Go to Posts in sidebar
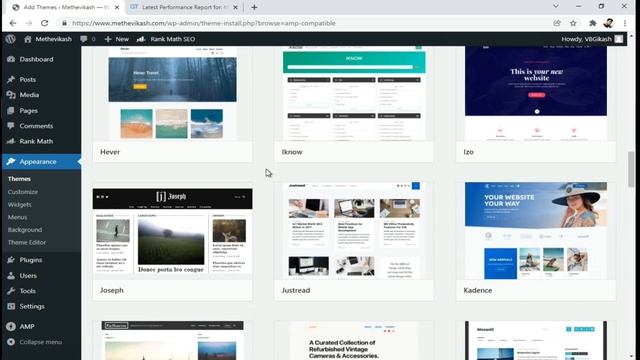This screenshot has height=360, width=640. tap(27, 80)
